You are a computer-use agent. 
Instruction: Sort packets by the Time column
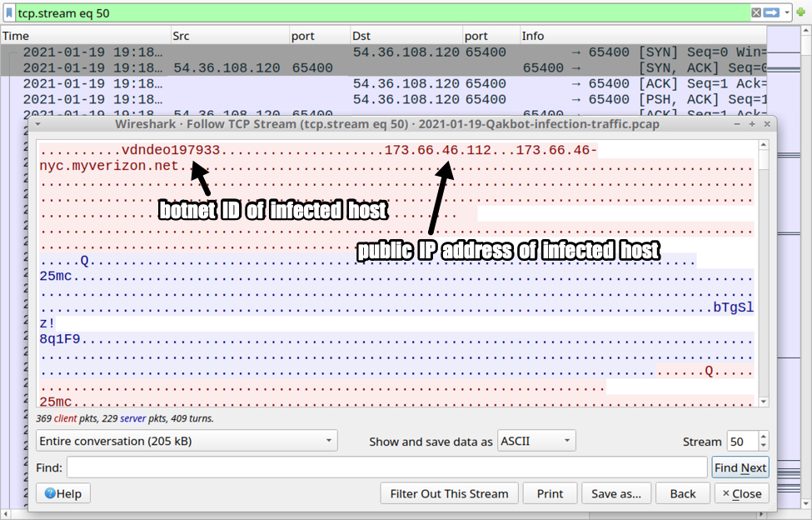pyautogui.click(x=83, y=36)
